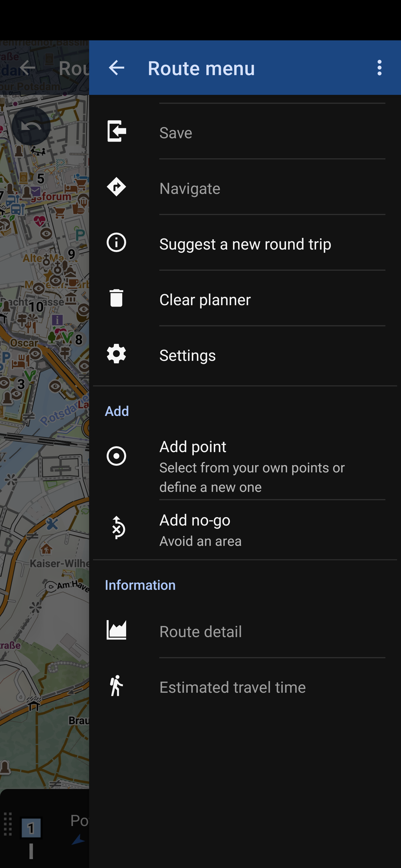The width and height of the screenshot is (401, 868).
Task: Tap the trash icon for Clear planner
Action: point(116,298)
